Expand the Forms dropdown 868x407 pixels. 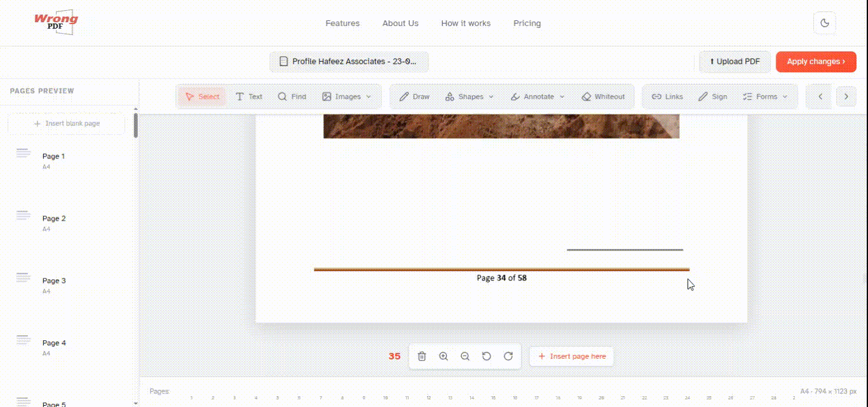pyautogui.click(x=765, y=97)
